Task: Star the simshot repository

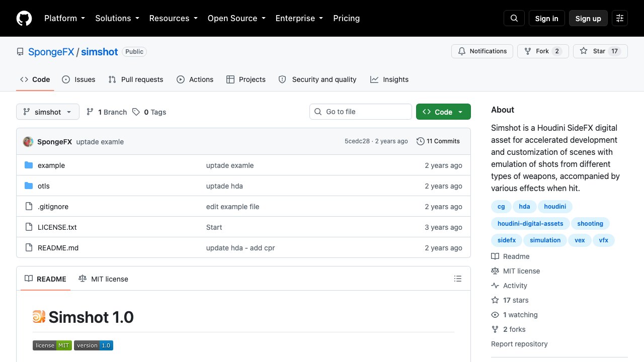Action: tap(600, 51)
